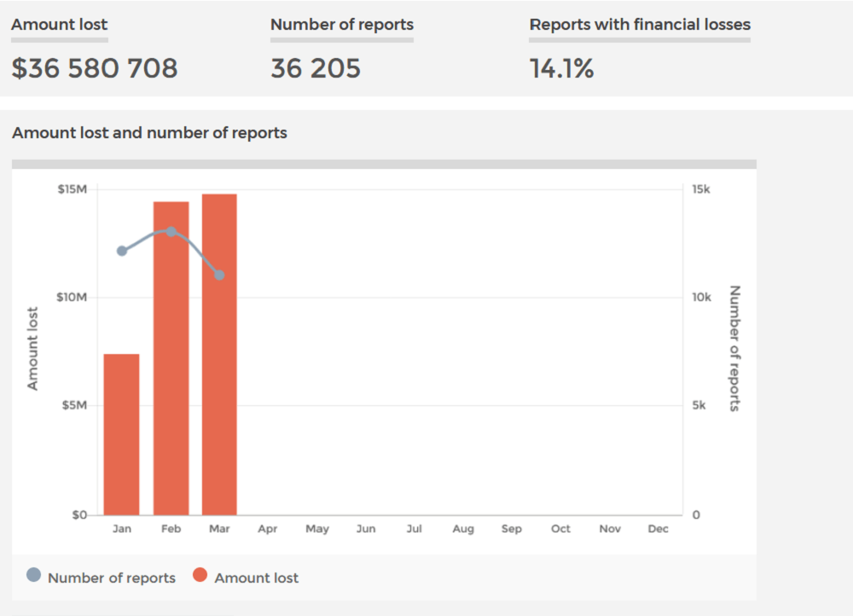Click the 15k right axis label
This screenshot has width=853, height=616.
pyautogui.click(x=701, y=189)
